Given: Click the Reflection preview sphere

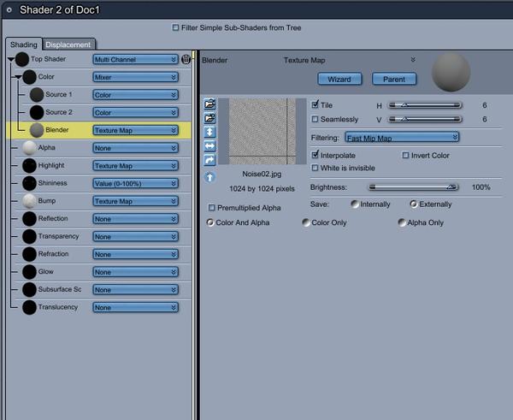Looking at the screenshot, I should (x=29, y=219).
